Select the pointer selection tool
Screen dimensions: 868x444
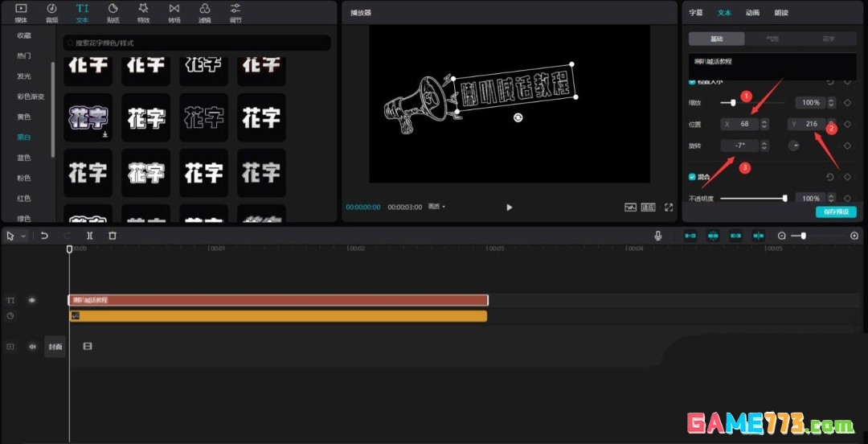click(10, 236)
